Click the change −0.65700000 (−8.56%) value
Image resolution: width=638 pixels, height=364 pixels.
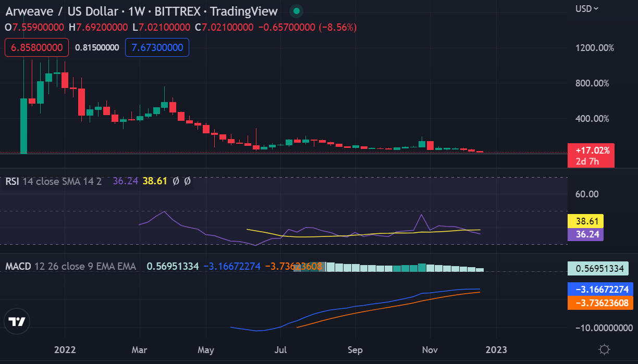tap(308, 27)
